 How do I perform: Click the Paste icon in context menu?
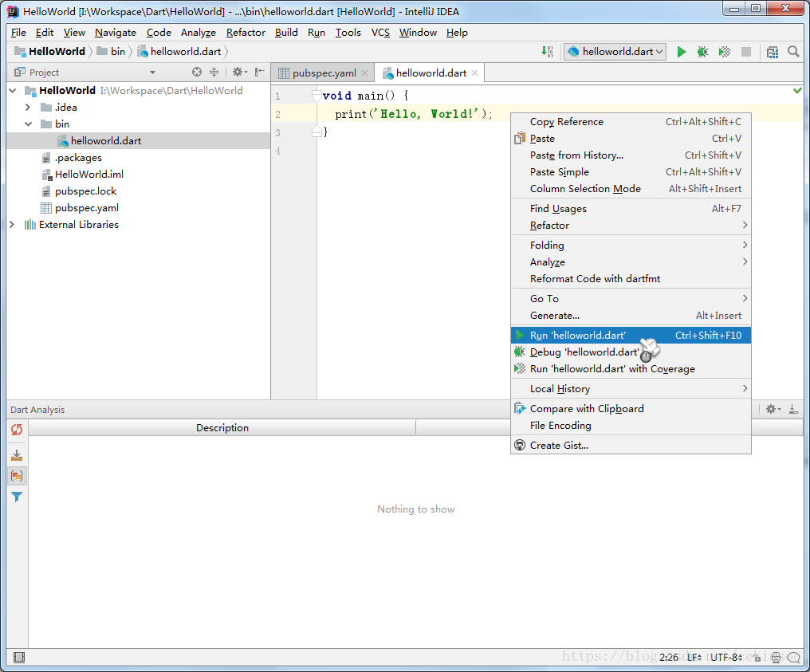pyautogui.click(x=520, y=139)
